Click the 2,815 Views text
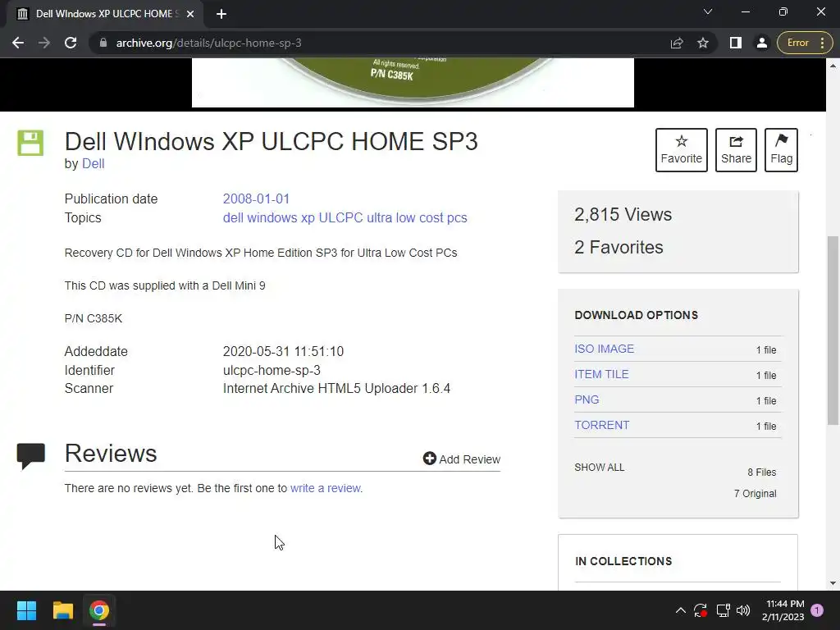Image resolution: width=840 pixels, height=630 pixels. tap(623, 214)
